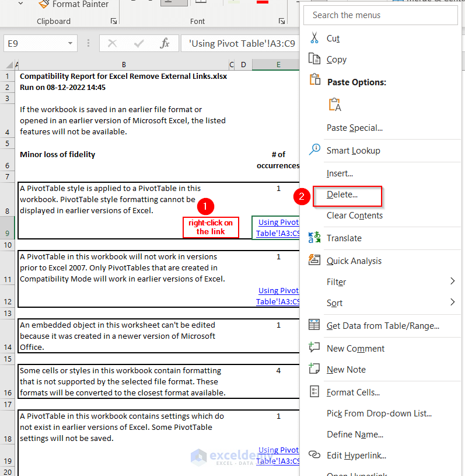Click the Cut scissors icon

pyautogui.click(x=314, y=38)
